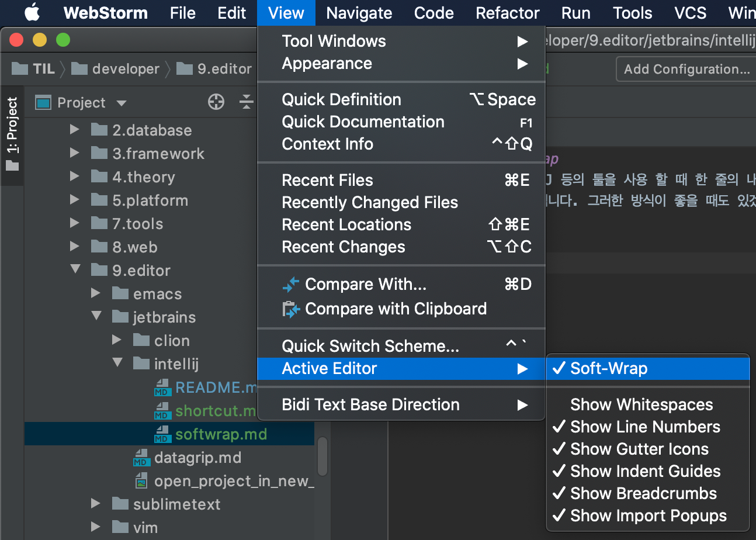Viewport: 756px width, 540px height.
Task: Select Recent Locations menu item
Action: 401,224
